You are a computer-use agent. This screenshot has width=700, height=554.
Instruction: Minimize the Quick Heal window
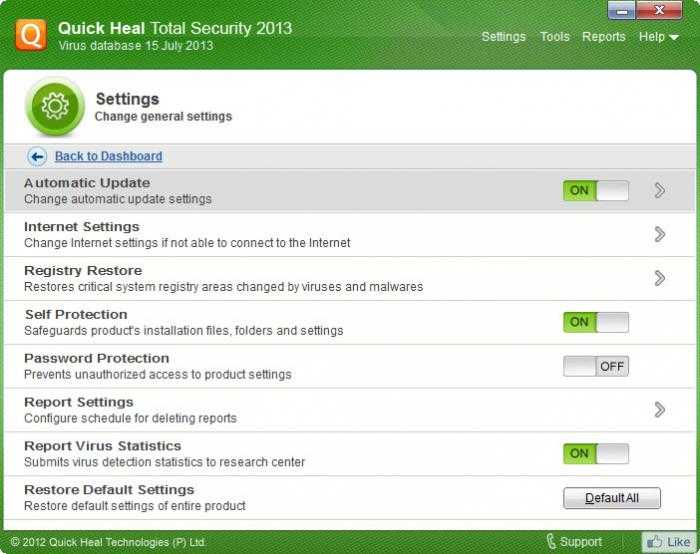pyautogui.click(x=621, y=10)
